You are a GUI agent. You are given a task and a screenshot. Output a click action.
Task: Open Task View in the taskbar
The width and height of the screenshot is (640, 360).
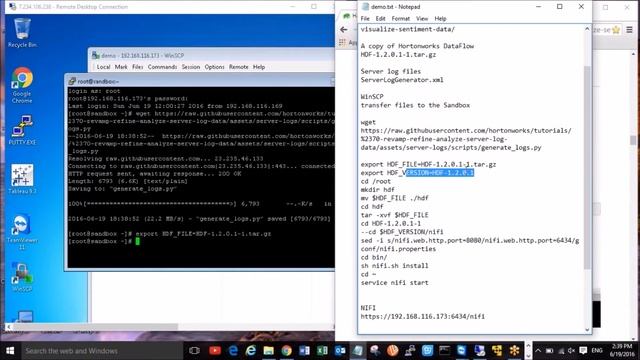pos(194,351)
